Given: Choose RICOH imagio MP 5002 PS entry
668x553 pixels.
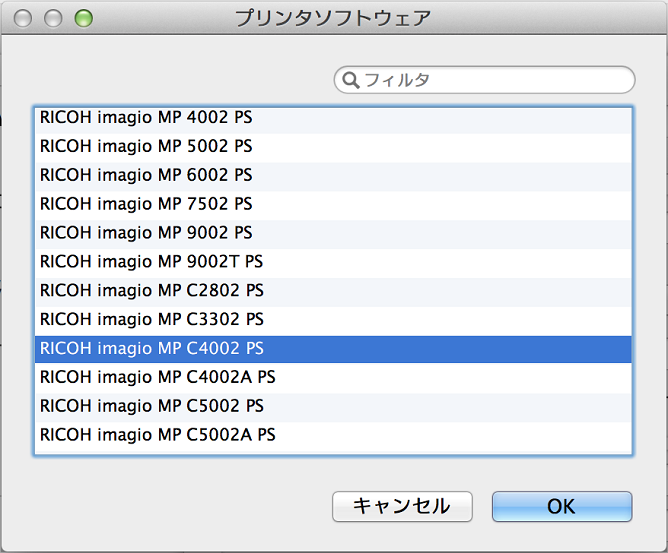Looking at the screenshot, I should click(x=146, y=147).
